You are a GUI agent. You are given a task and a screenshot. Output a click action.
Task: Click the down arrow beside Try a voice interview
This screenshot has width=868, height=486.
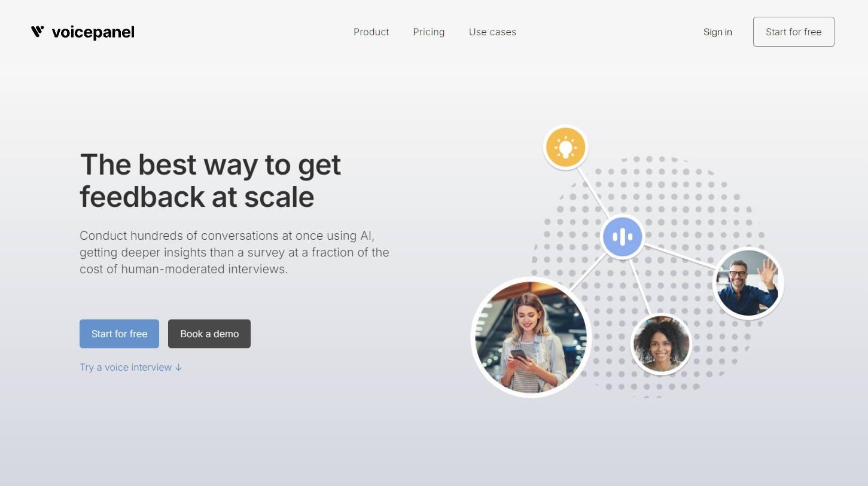click(178, 368)
